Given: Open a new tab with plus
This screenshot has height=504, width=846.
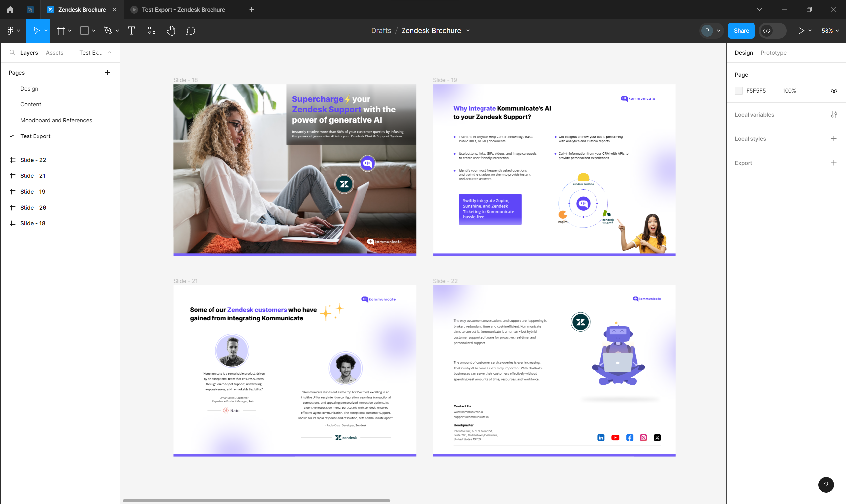Looking at the screenshot, I should tap(251, 10).
